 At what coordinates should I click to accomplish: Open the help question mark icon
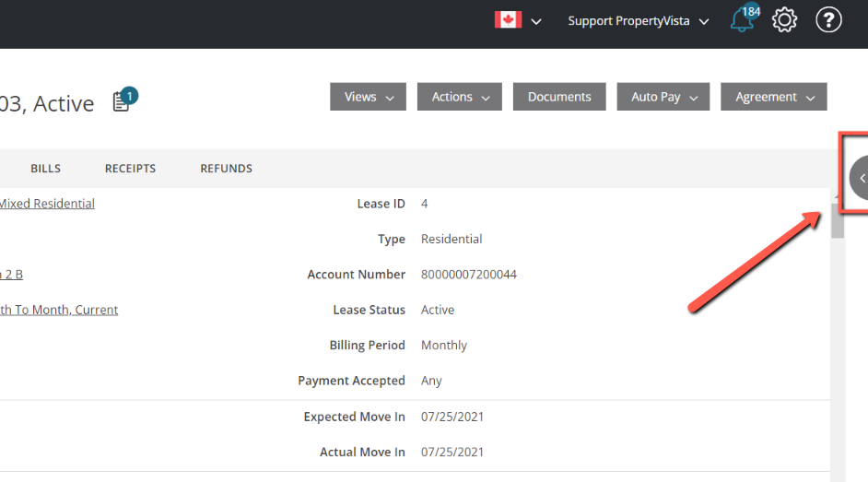828,20
